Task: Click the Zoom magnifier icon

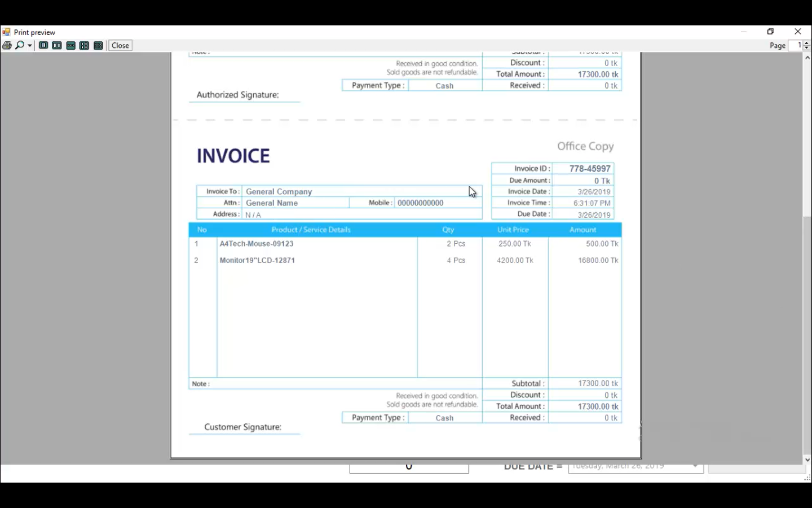Action: click(x=19, y=45)
